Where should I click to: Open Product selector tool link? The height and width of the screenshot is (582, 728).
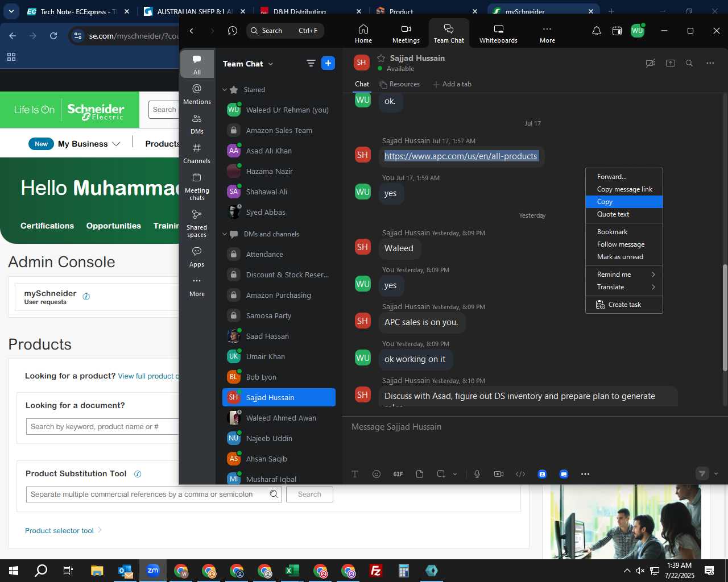click(59, 530)
